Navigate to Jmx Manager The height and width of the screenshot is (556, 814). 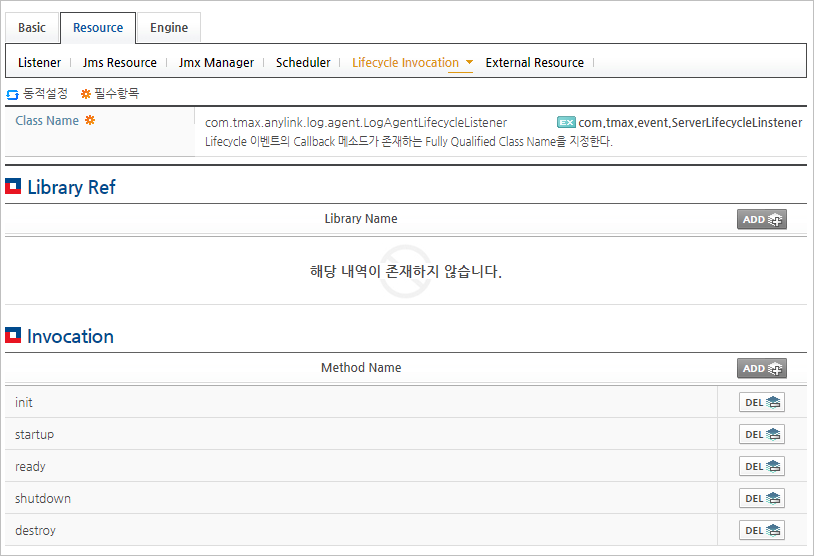(x=216, y=62)
